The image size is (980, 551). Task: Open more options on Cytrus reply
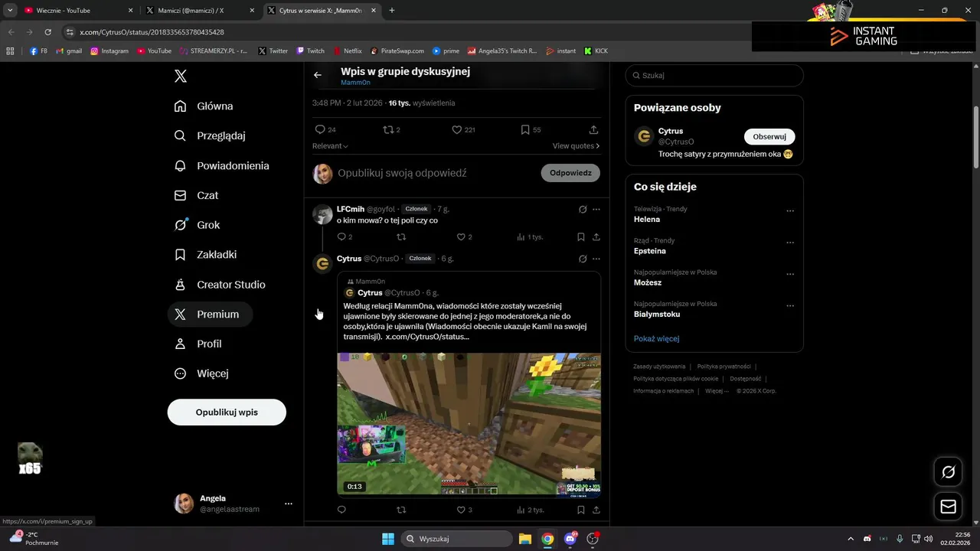tap(596, 259)
